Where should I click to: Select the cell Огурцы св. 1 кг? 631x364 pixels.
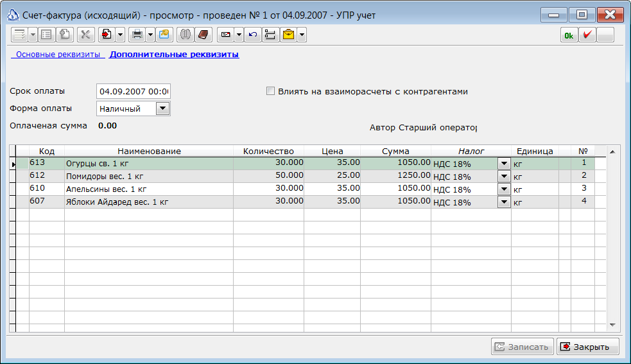[149, 164]
